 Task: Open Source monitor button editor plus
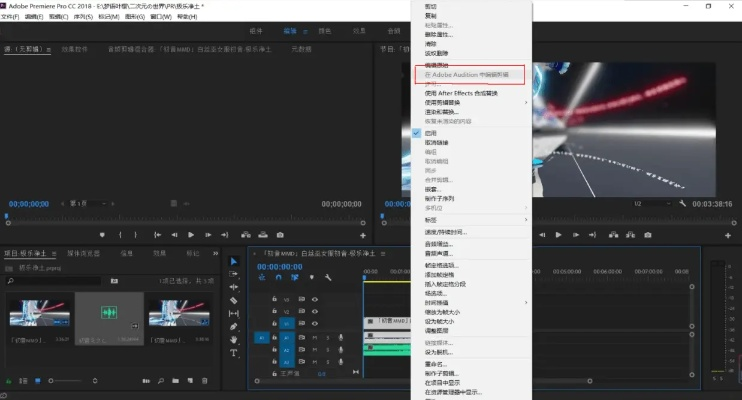point(363,235)
